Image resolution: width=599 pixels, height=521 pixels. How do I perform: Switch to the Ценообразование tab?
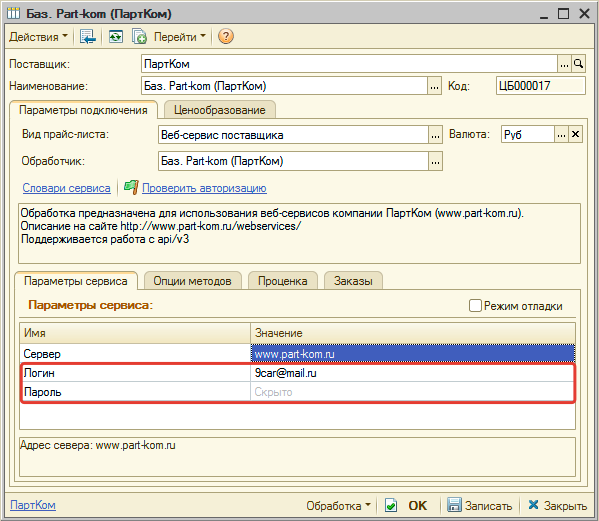[220, 110]
